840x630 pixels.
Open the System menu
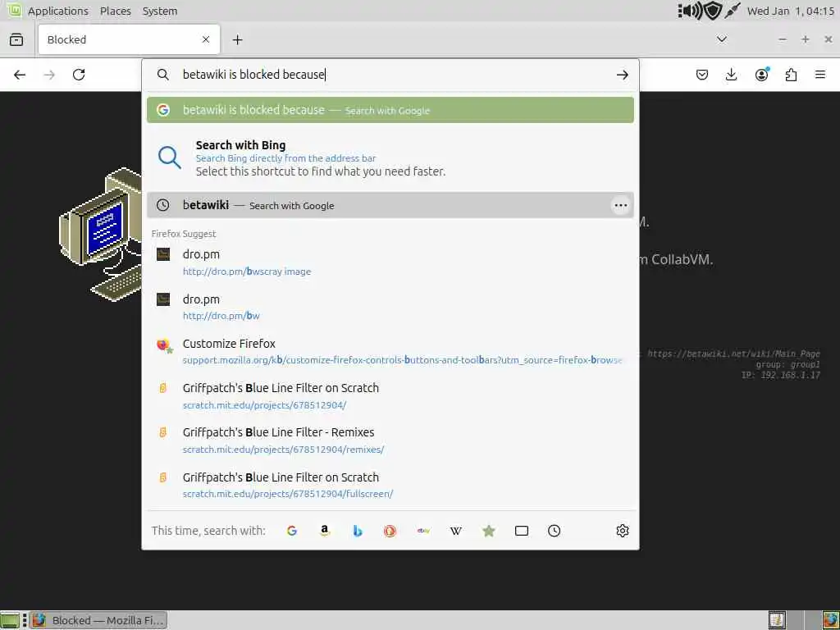point(160,11)
